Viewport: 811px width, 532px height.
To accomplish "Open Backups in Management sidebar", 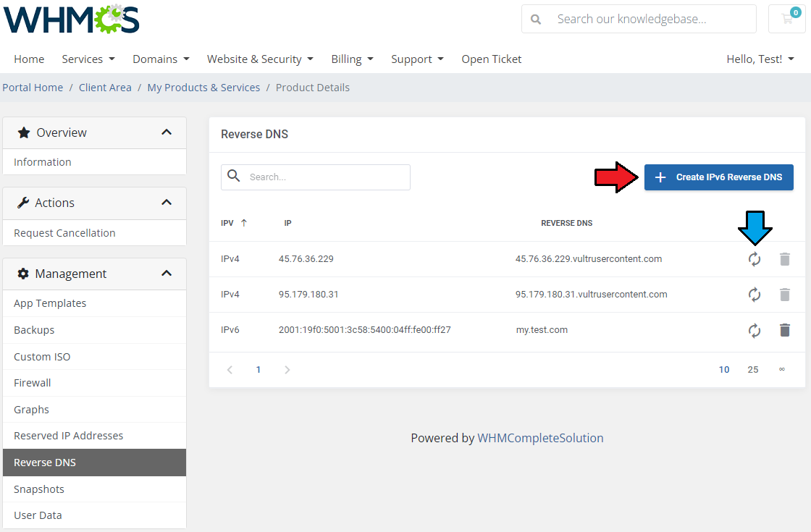I will [94, 330].
